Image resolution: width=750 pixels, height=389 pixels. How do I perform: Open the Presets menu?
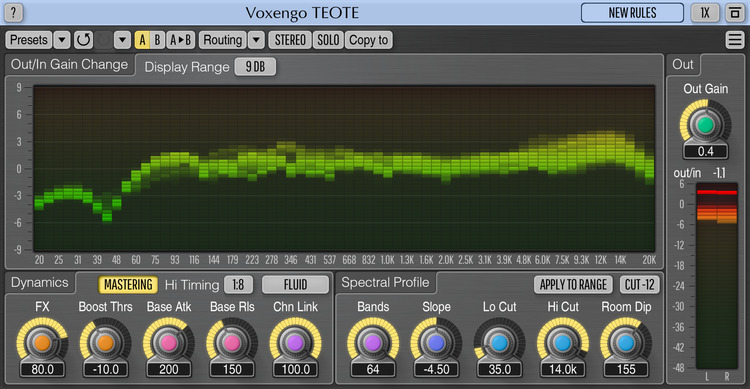tap(29, 40)
